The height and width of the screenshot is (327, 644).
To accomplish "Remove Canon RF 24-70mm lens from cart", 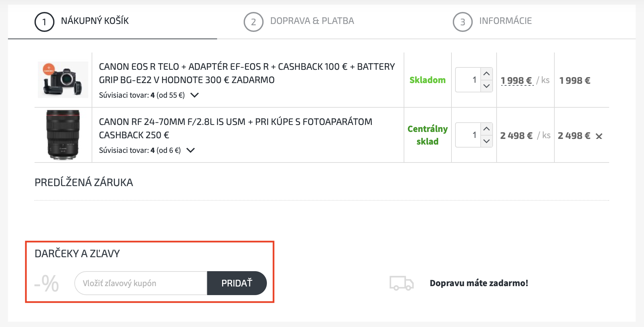I will point(599,136).
